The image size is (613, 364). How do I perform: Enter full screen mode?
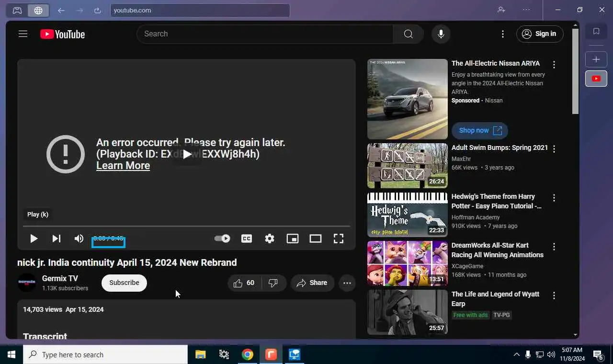pyautogui.click(x=339, y=239)
